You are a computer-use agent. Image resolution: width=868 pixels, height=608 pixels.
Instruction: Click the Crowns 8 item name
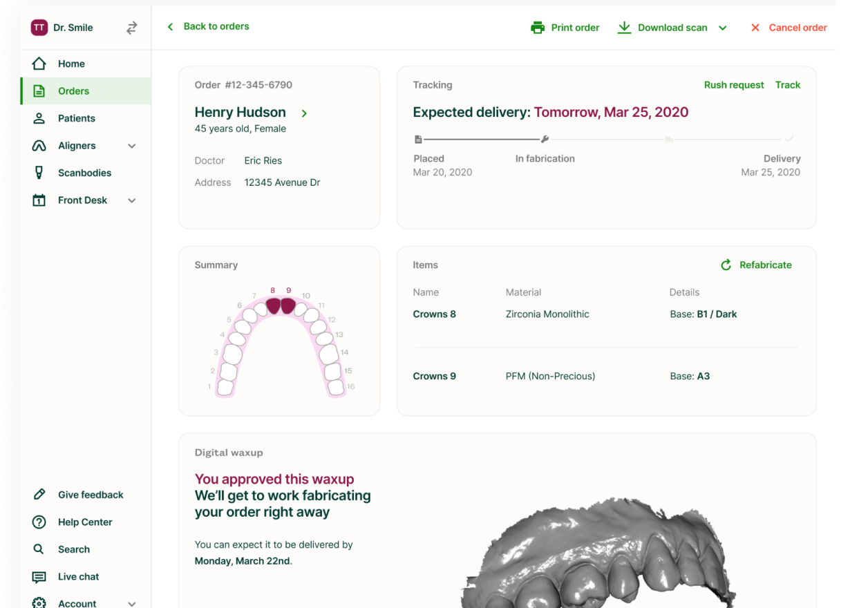[x=434, y=314]
